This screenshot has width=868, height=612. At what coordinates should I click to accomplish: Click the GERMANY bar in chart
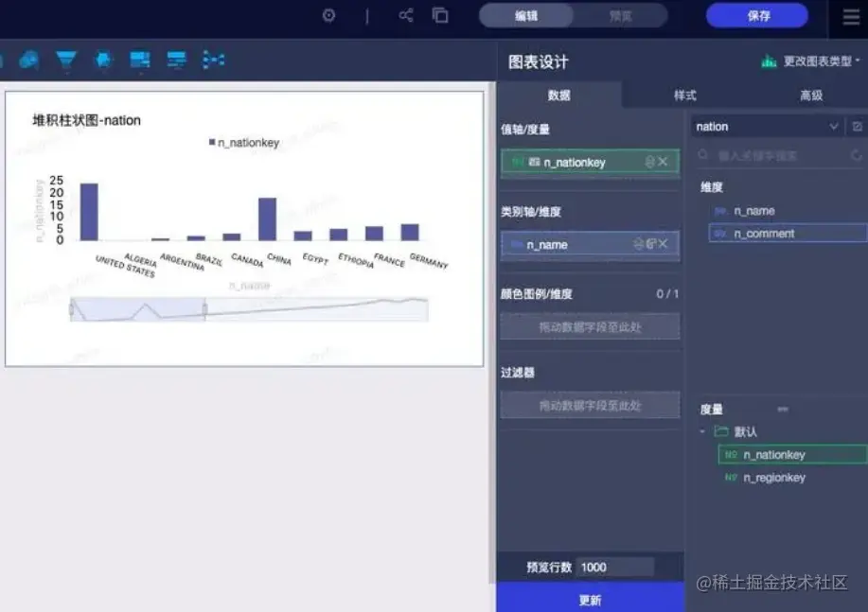[x=410, y=233]
